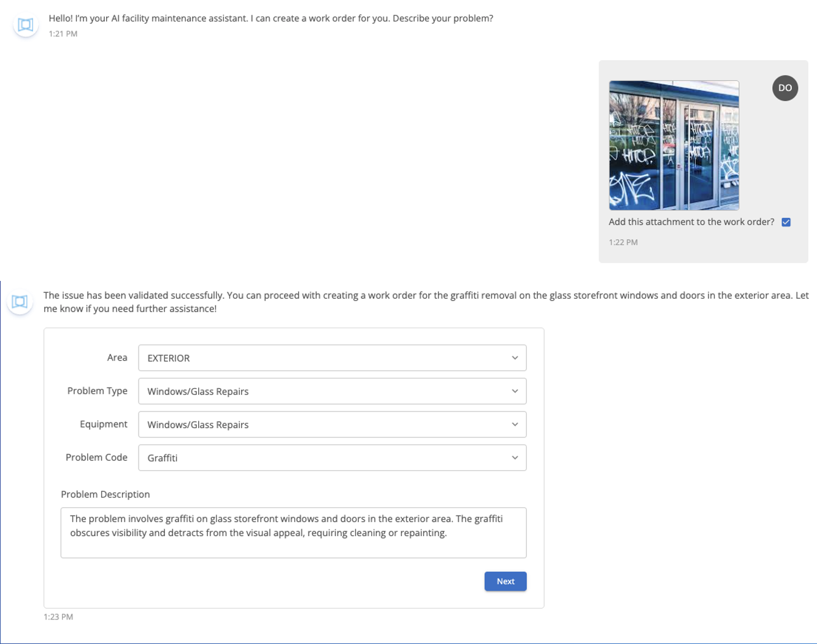Click the Problem Code field label

96,457
